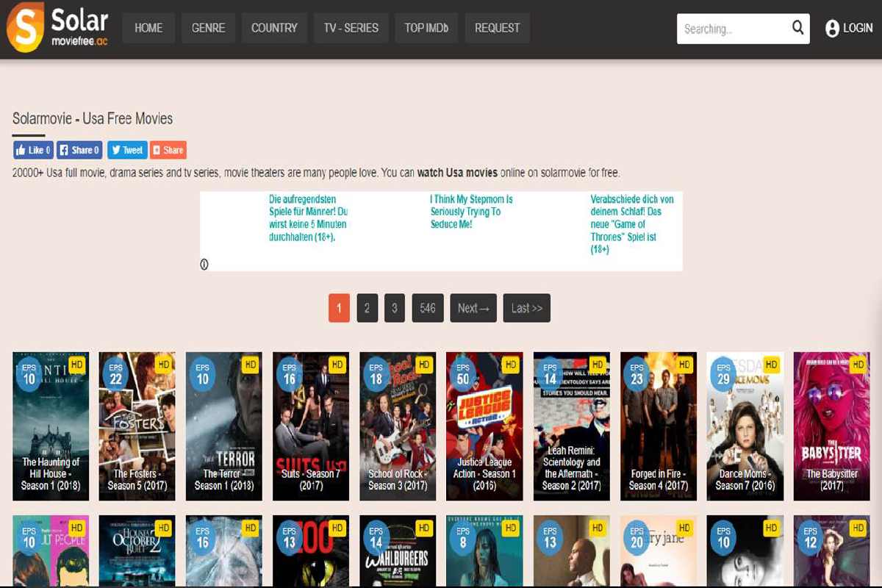
Task: Click 'watch Usa movies' bold text
Action: point(458,173)
